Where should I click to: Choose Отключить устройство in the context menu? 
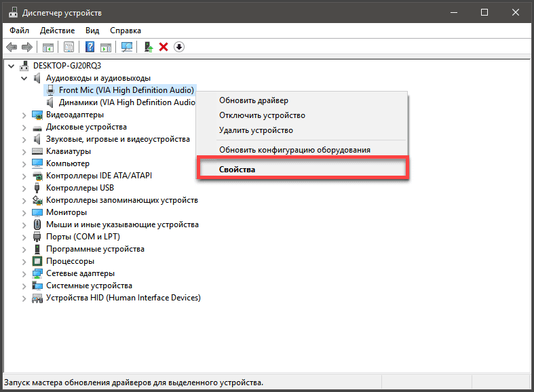pos(262,115)
